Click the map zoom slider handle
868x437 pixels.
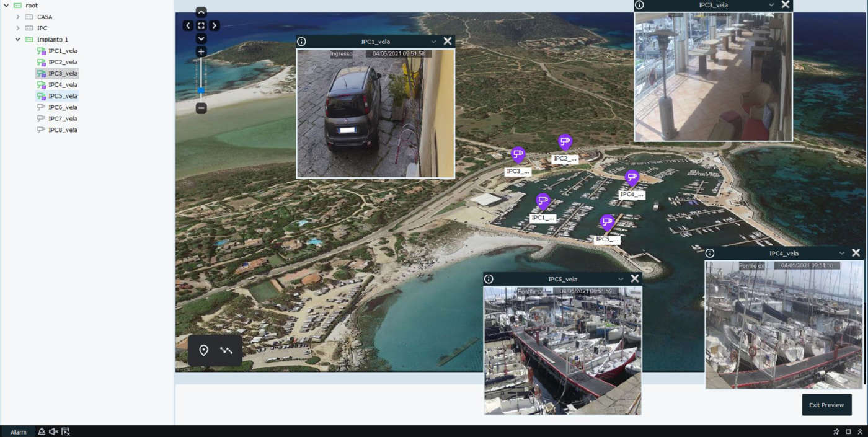pos(201,90)
